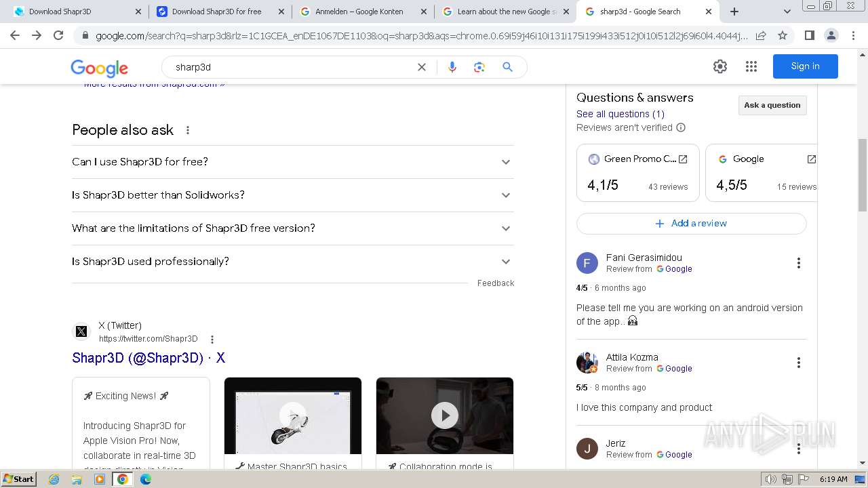Open the 'Exciting News!' tweet card
868x488 pixels.
click(x=141, y=424)
